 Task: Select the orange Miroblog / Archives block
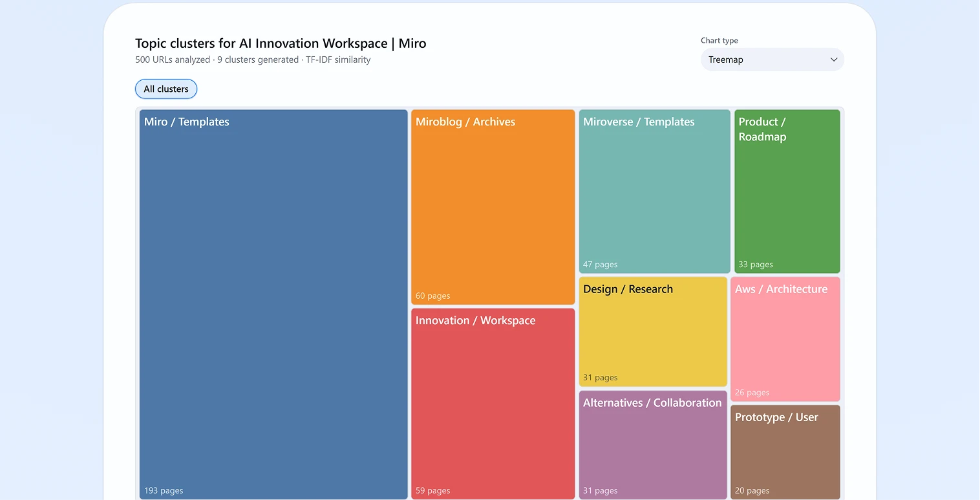click(493, 207)
